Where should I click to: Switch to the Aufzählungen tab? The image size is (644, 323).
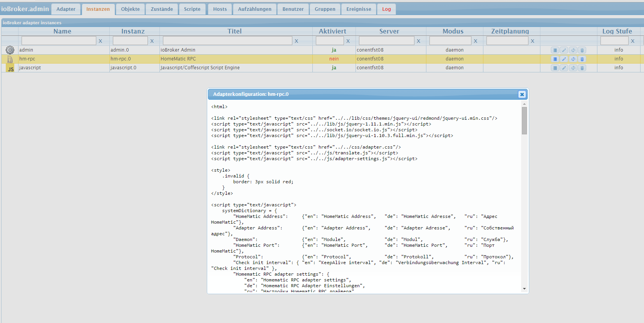[255, 9]
